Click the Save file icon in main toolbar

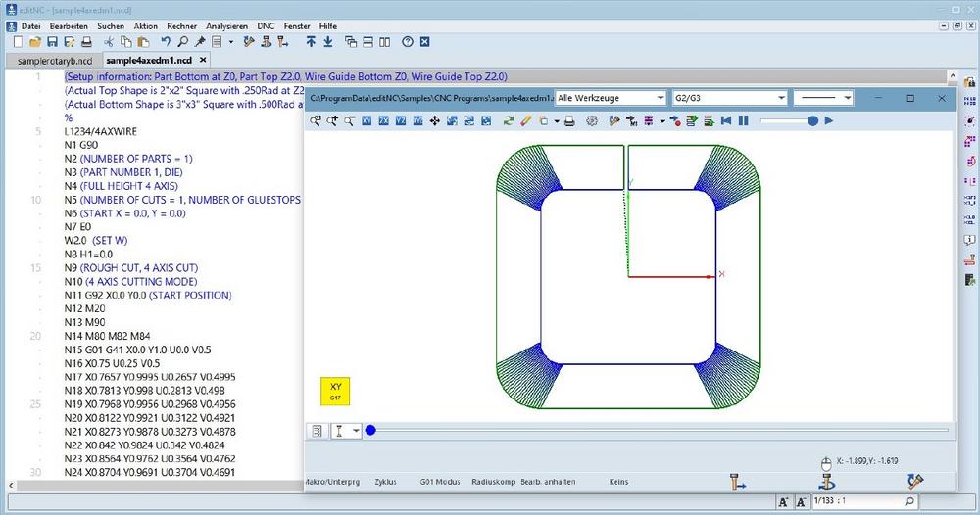click(52, 42)
